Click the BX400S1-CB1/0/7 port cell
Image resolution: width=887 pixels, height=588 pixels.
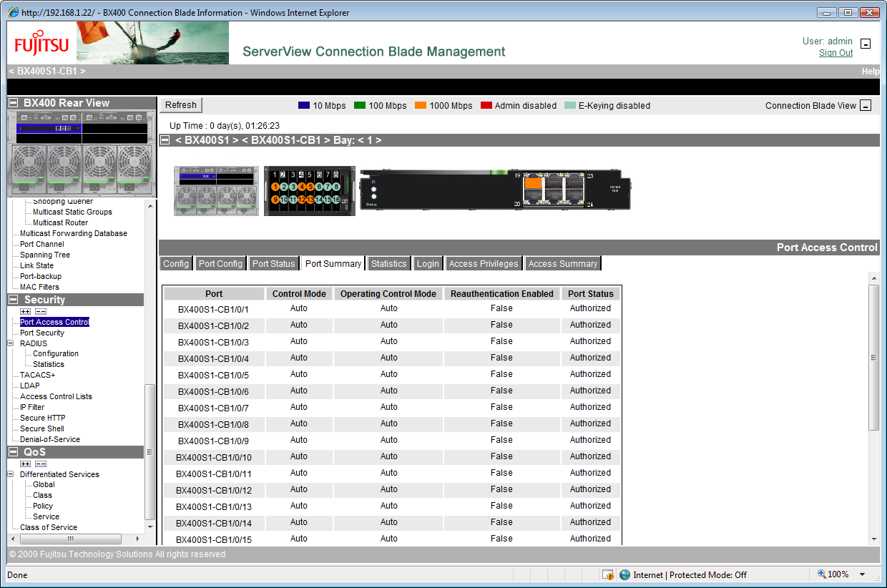click(213, 408)
